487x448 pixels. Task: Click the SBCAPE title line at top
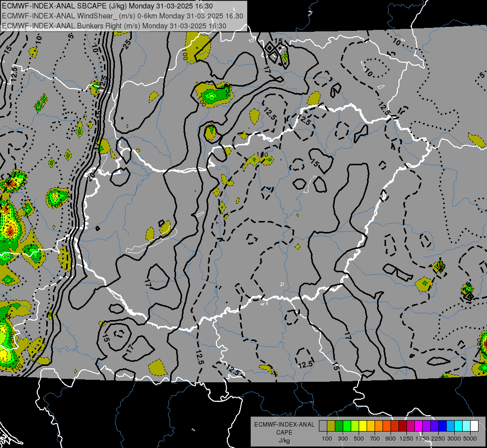tap(107, 6)
